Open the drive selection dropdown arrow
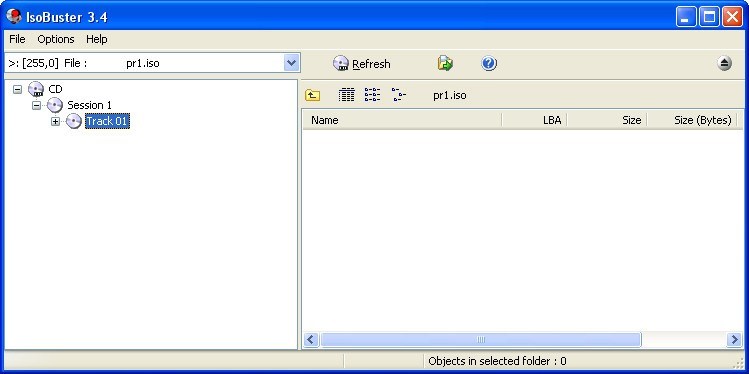 [291, 63]
